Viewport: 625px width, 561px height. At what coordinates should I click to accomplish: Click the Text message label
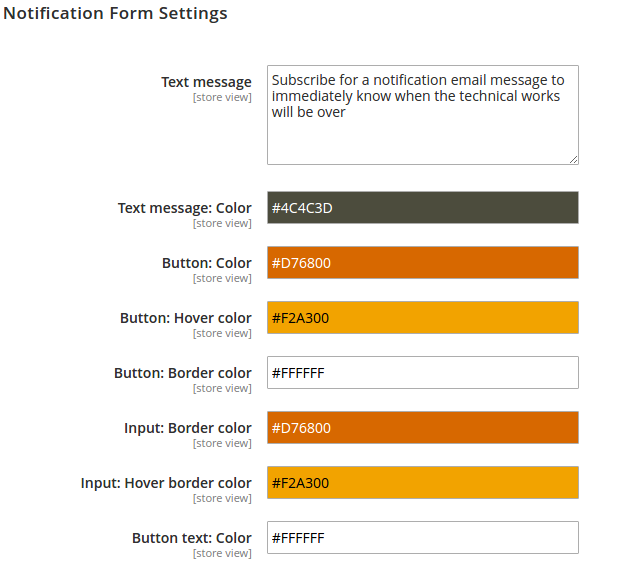pos(206,82)
